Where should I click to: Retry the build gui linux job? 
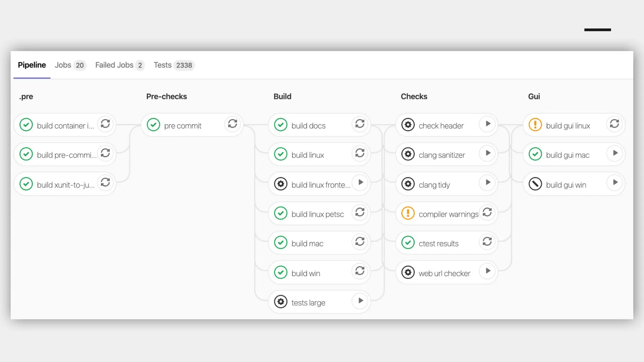point(614,124)
